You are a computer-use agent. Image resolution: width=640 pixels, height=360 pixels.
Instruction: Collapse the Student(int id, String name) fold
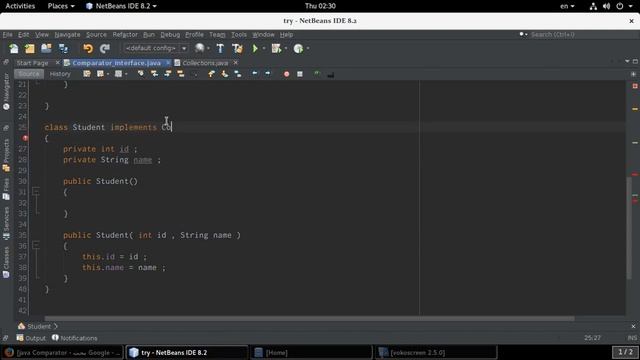(36, 244)
